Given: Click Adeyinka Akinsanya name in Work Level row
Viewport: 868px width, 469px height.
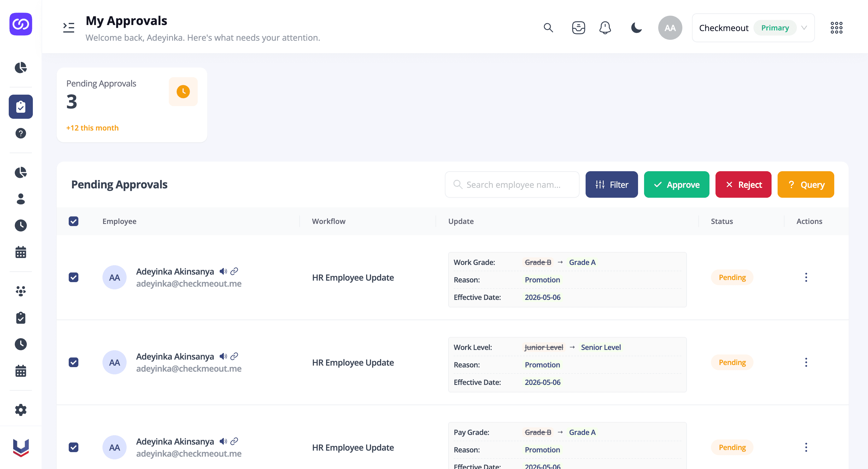Looking at the screenshot, I should pyautogui.click(x=175, y=356).
